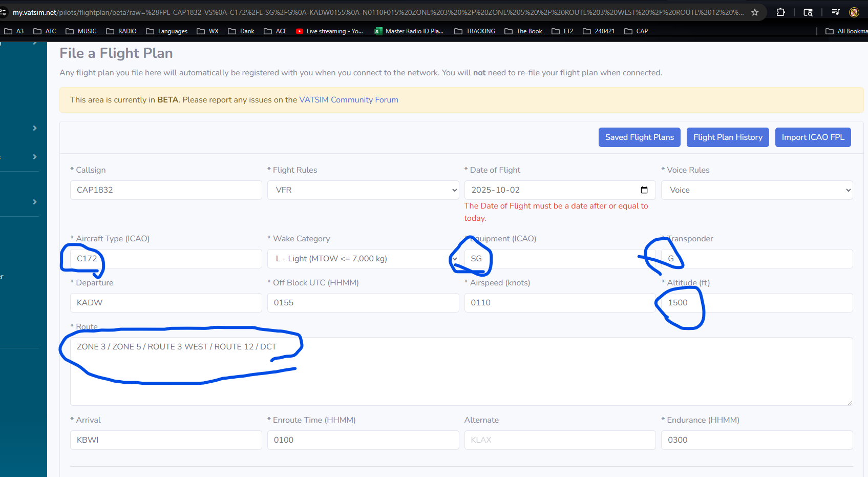Click the browser profile avatar
Viewport: 868px width, 477px height.
pyautogui.click(x=854, y=12)
